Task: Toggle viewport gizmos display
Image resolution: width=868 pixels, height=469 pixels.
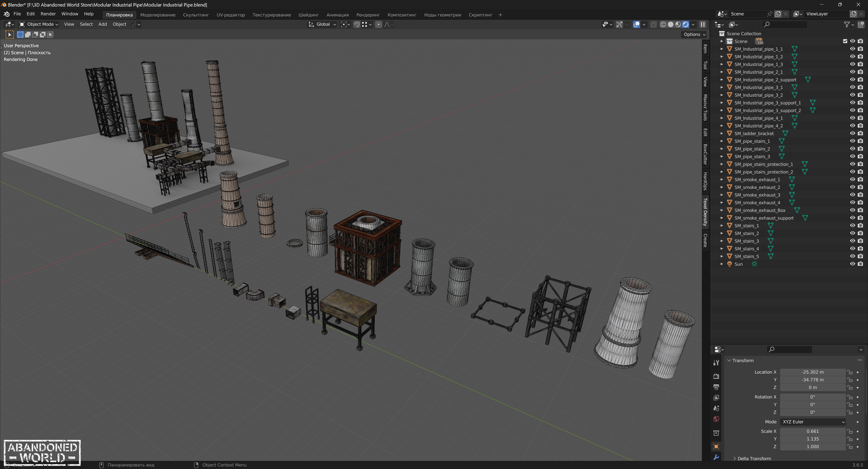Action: pyautogui.click(x=619, y=24)
